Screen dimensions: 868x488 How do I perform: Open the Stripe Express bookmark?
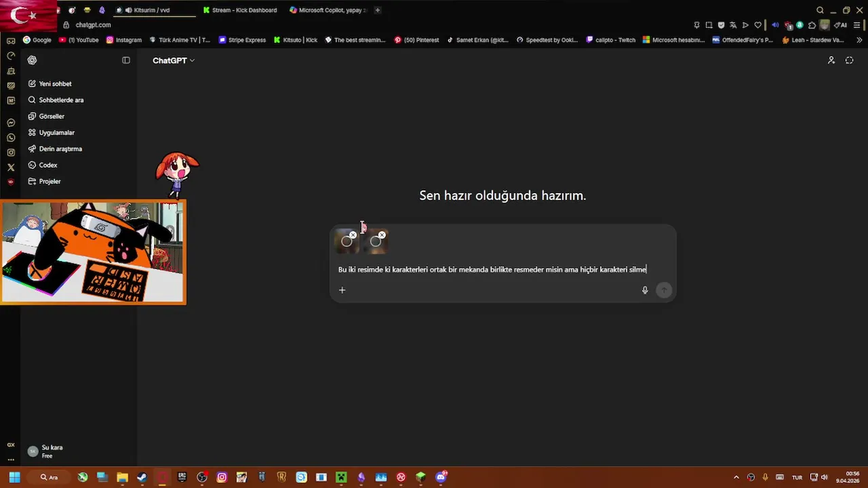[242, 40]
